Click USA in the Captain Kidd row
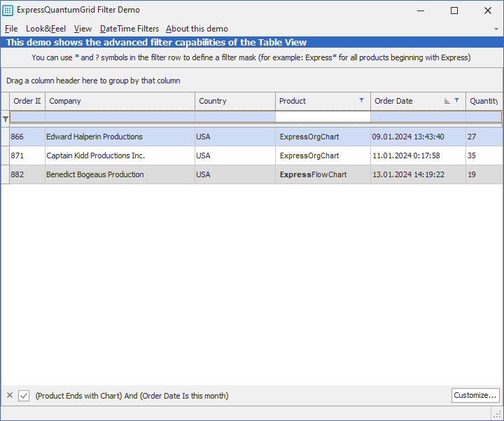504x421 pixels. pyautogui.click(x=235, y=156)
